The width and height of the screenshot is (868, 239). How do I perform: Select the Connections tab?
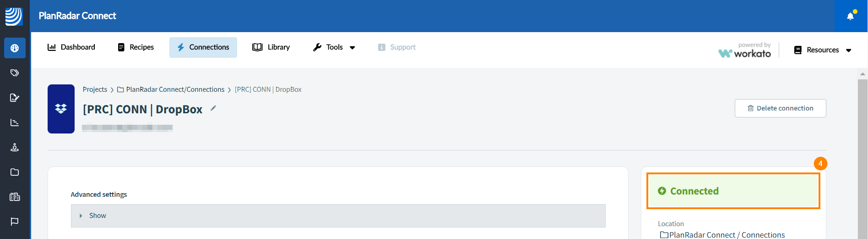(x=203, y=47)
